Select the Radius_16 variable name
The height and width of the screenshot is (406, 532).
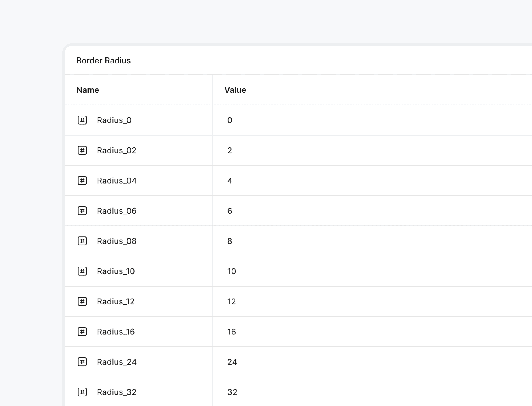116,332
